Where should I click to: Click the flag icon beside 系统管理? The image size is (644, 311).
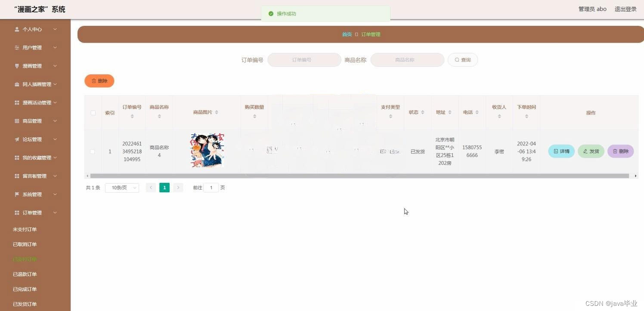(x=17, y=194)
